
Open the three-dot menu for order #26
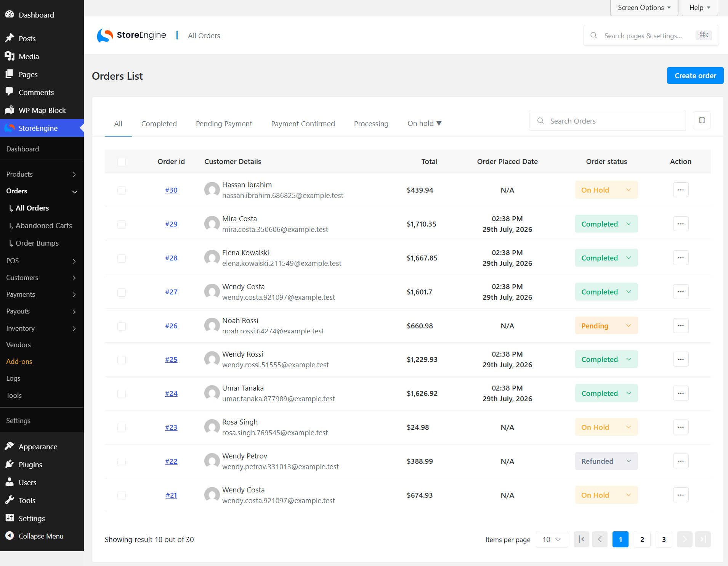(x=681, y=326)
